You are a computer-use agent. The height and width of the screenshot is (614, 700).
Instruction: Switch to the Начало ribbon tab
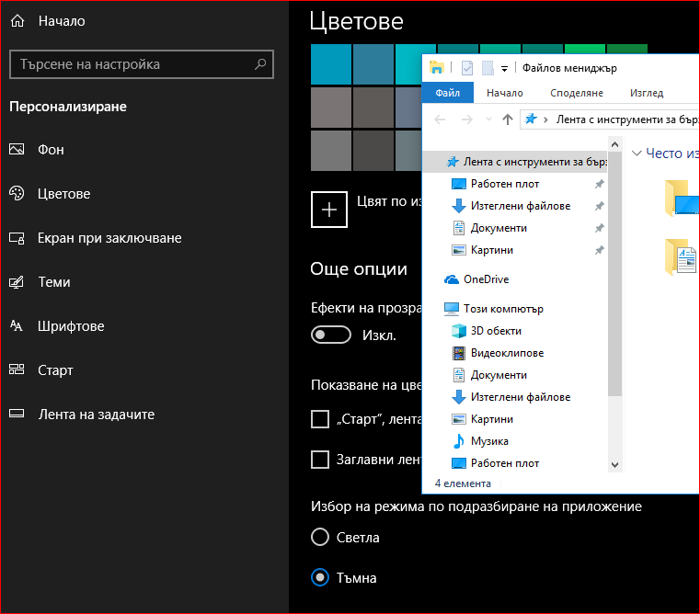(504, 93)
